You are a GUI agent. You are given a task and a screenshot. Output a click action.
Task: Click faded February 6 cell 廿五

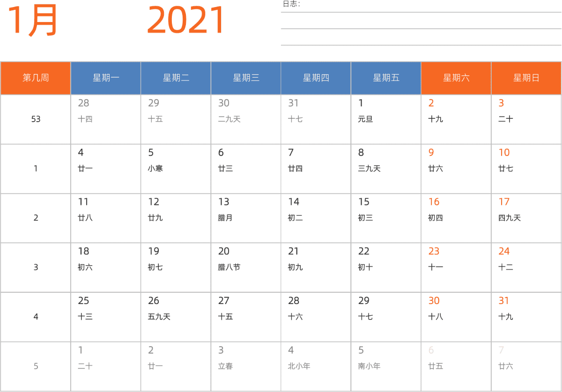click(x=456, y=366)
